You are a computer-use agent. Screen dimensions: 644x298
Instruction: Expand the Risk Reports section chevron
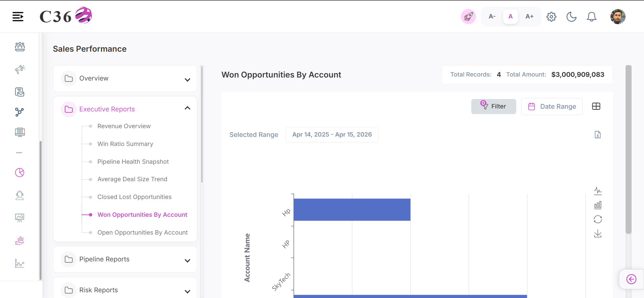tap(187, 291)
